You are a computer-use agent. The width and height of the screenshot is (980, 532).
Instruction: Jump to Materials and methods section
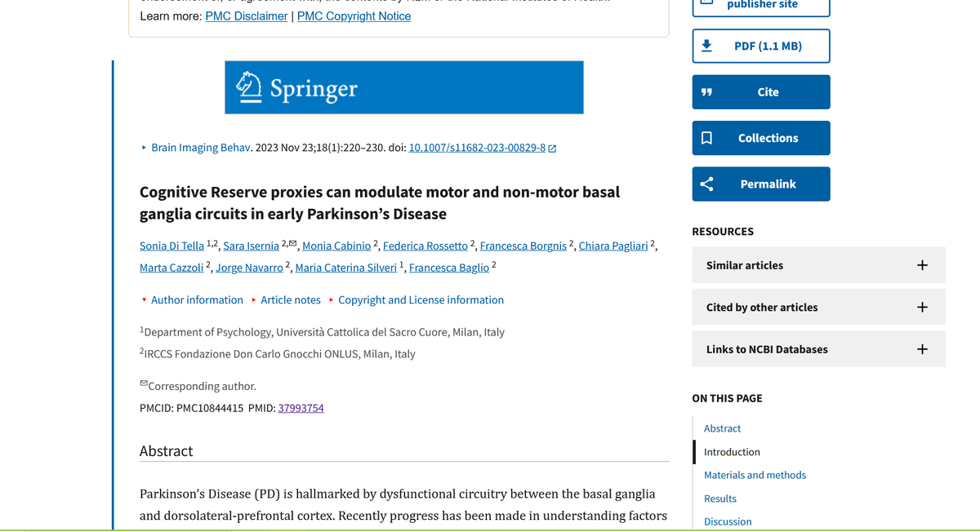click(x=755, y=475)
